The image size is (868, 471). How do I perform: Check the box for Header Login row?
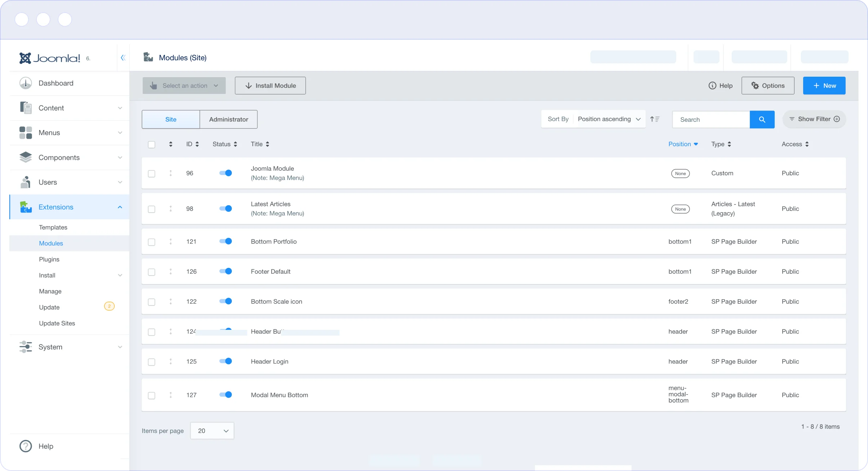click(152, 362)
